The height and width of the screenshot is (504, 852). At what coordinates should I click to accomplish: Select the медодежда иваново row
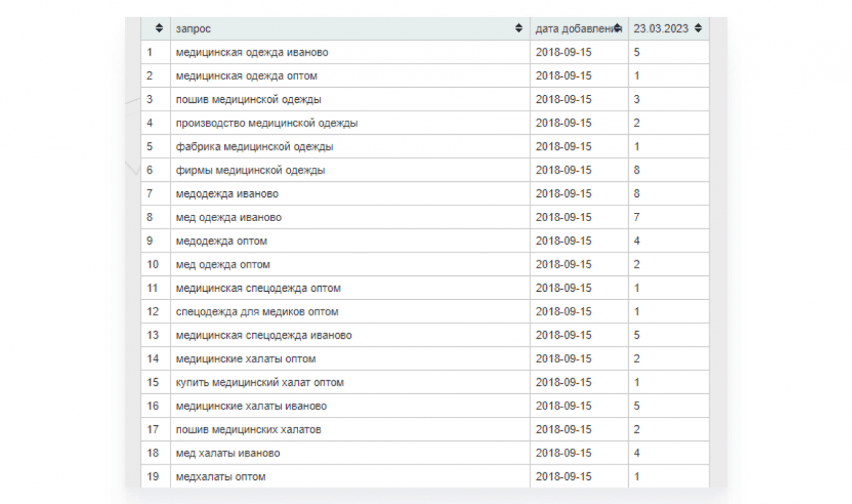(227, 194)
